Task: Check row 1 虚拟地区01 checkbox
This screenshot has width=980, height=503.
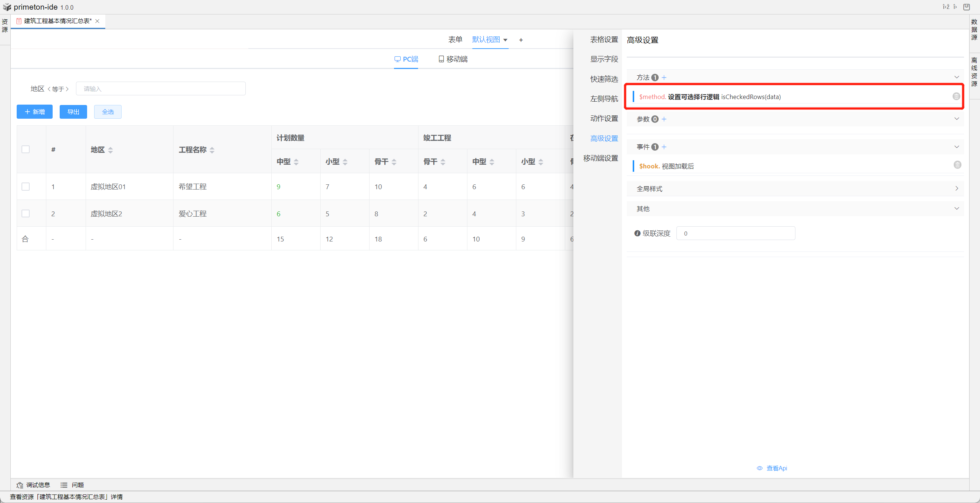Action: (26, 187)
